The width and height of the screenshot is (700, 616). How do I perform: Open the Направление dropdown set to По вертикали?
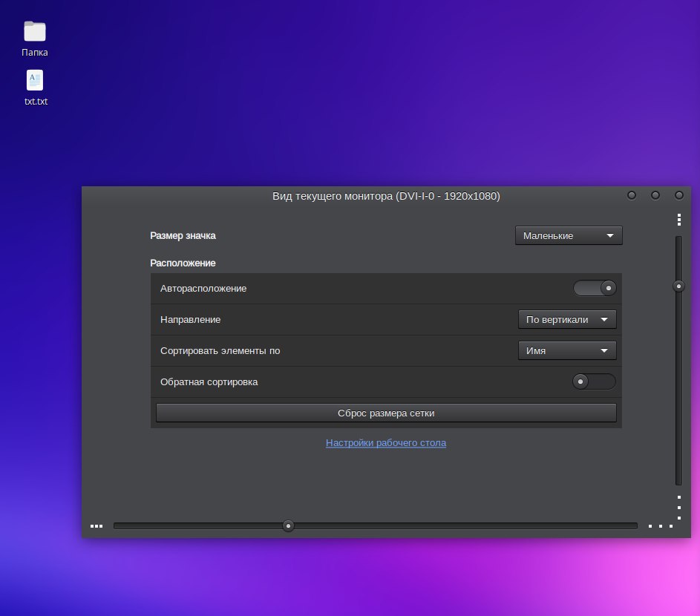point(567,320)
